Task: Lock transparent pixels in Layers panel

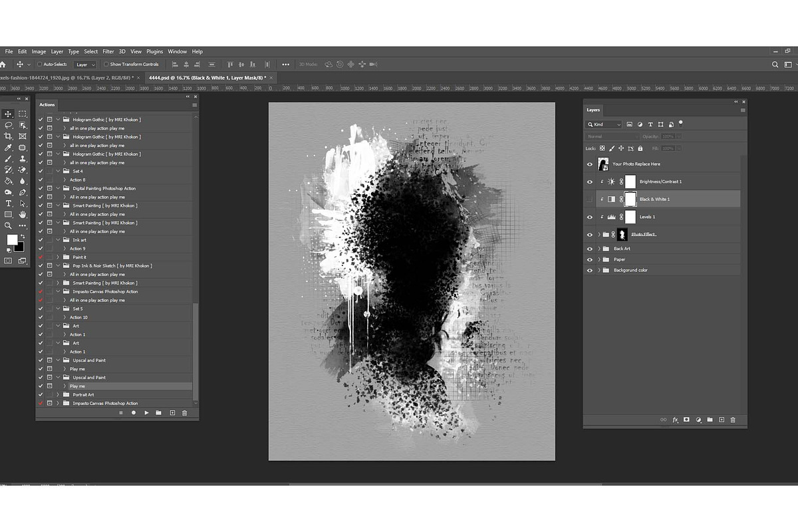Action: tap(602, 148)
